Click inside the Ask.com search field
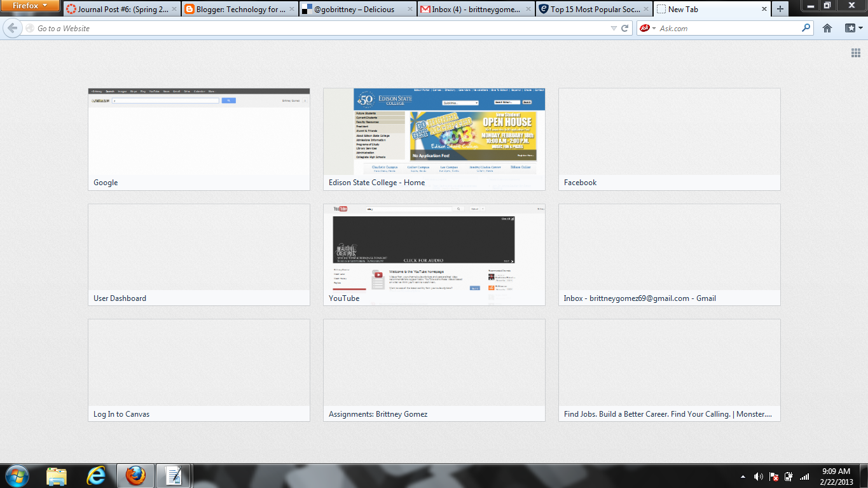Viewport: 868px width, 488px height. click(729, 28)
